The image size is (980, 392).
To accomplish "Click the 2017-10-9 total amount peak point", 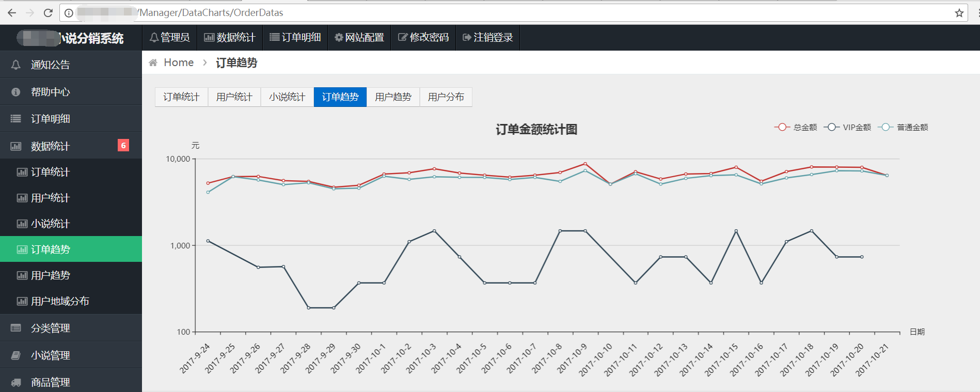I will coord(585,164).
